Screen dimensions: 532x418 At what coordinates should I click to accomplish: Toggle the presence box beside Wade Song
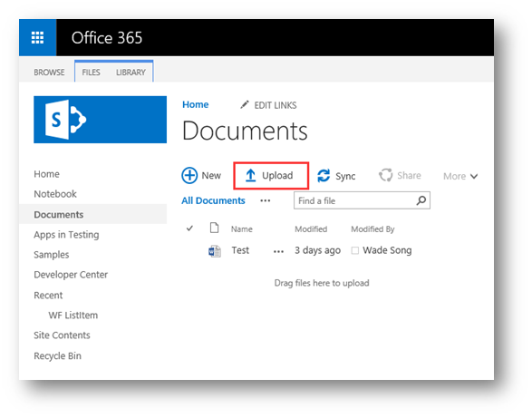[x=355, y=250]
